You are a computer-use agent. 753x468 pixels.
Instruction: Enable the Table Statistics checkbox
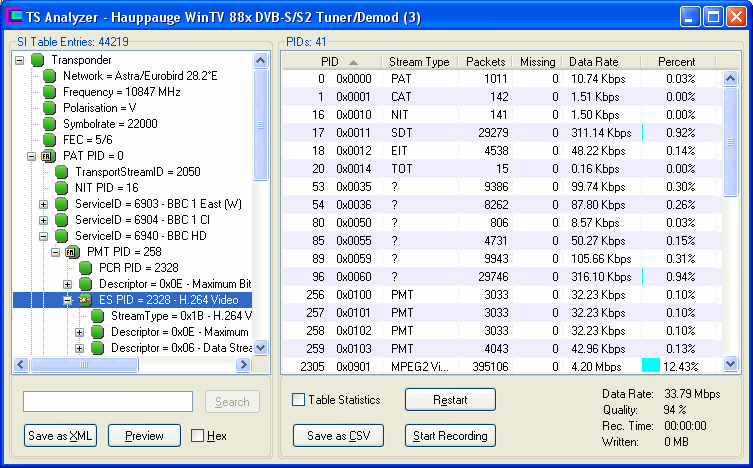(x=299, y=400)
